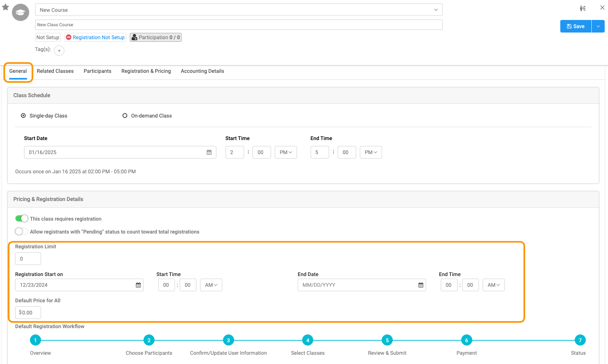This screenshot has width=608, height=364.
Task: Click the Default Registration Workflow label
Action: (50, 326)
